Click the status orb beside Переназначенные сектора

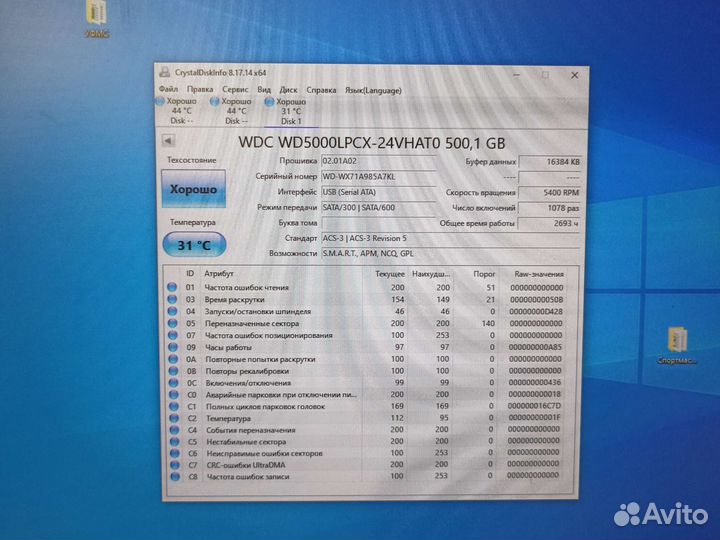pyautogui.click(x=171, y=323)
